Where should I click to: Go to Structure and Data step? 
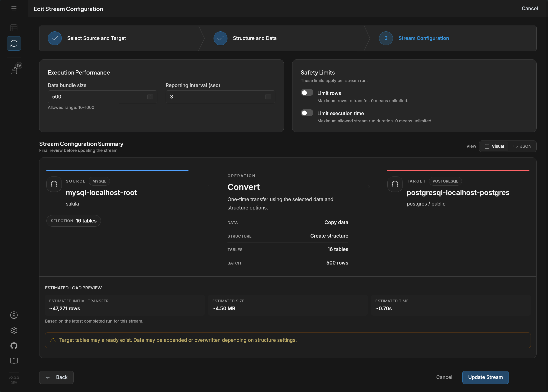(255, 38)
